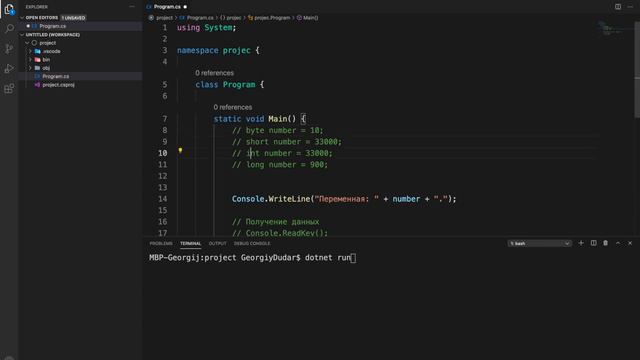Add a new terminal with plus icon
The height and width of the screenshot is (360, 640).
coord(581,243)
